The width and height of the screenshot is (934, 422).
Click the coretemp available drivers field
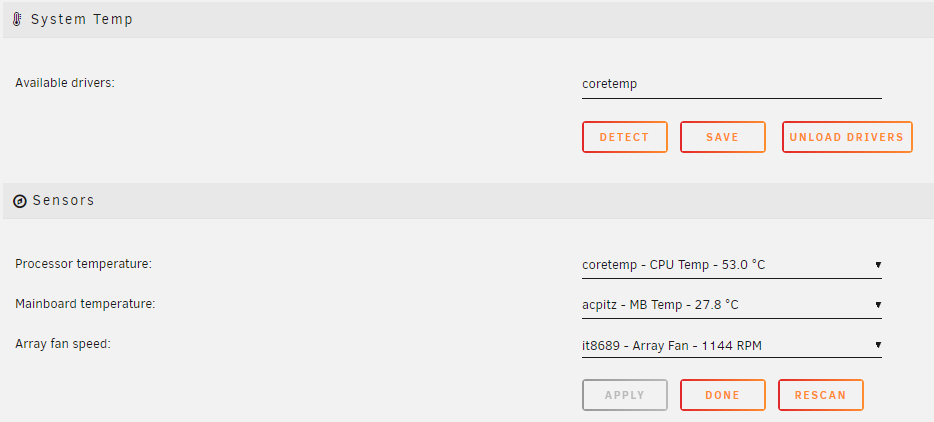click(731, 85)
